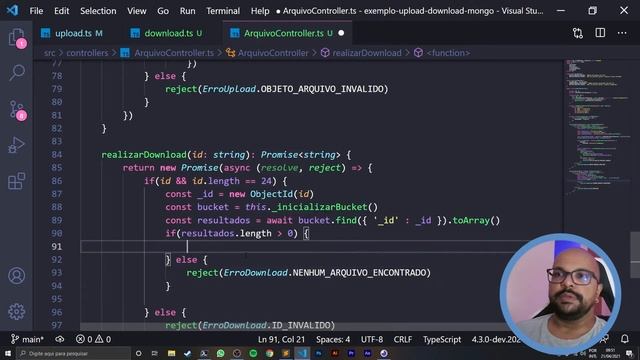Open Google Chrome from the taskbar
This screenshot has height=360, width=640.
[x=269, y=353]
